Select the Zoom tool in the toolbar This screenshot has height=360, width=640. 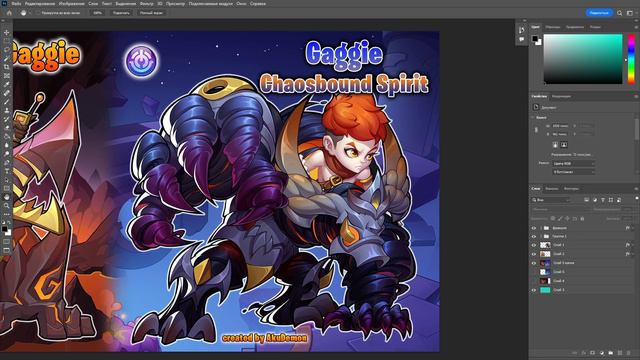tap(7, 205)
